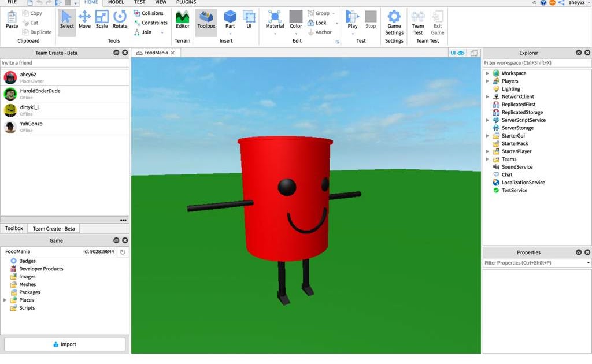Expand the Players node
Viewport: 592px width, 364px height.
(487, 81)
